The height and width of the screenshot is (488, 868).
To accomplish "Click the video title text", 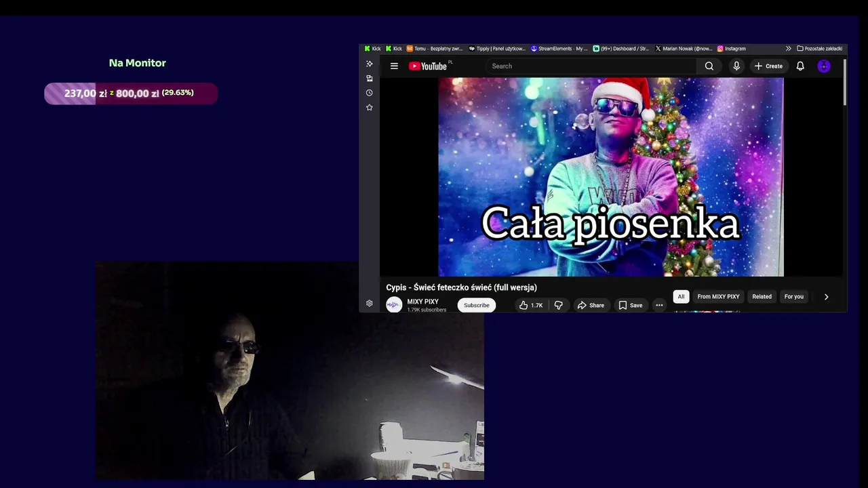I will pos(461,287).
